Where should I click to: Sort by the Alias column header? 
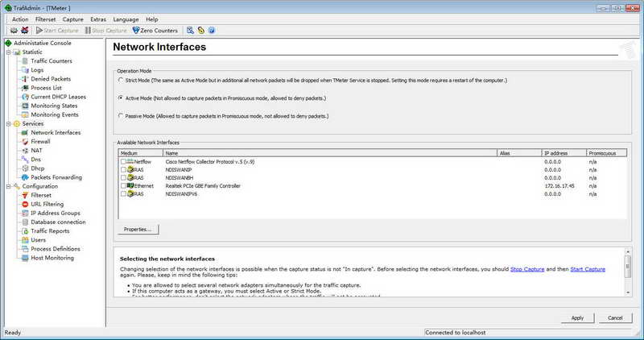click(519, 153)
